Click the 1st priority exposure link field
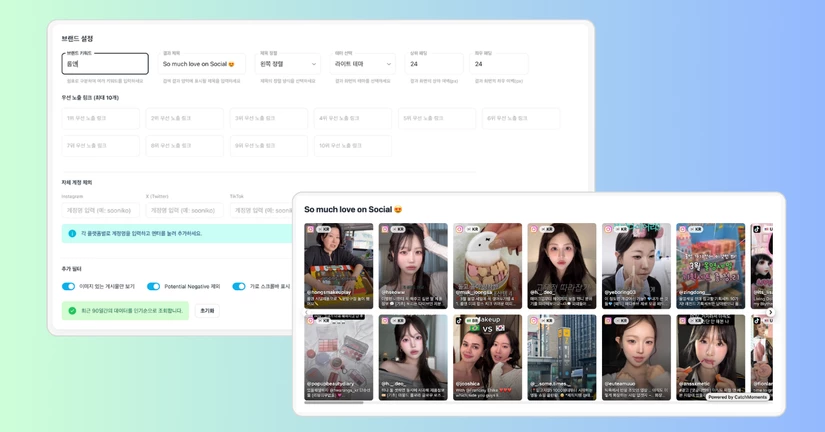 [100, 118]
